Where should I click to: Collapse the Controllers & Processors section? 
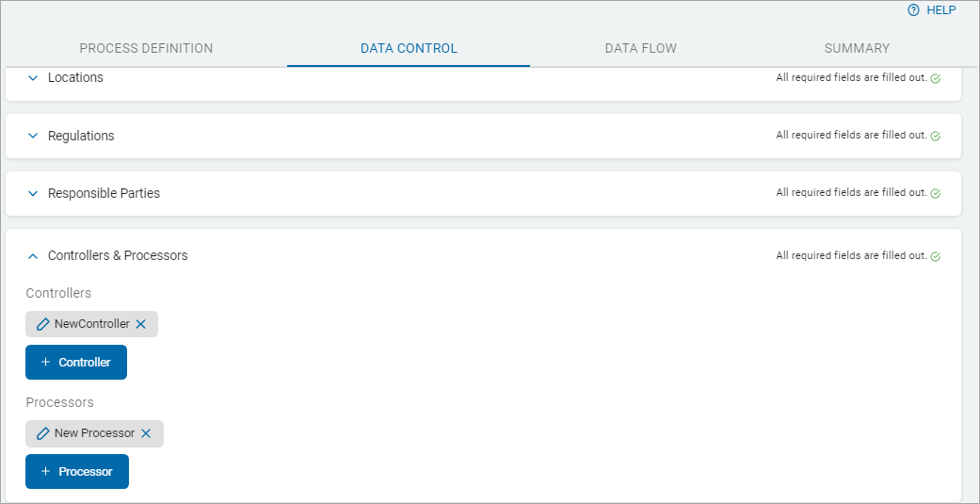coord(33,256)
